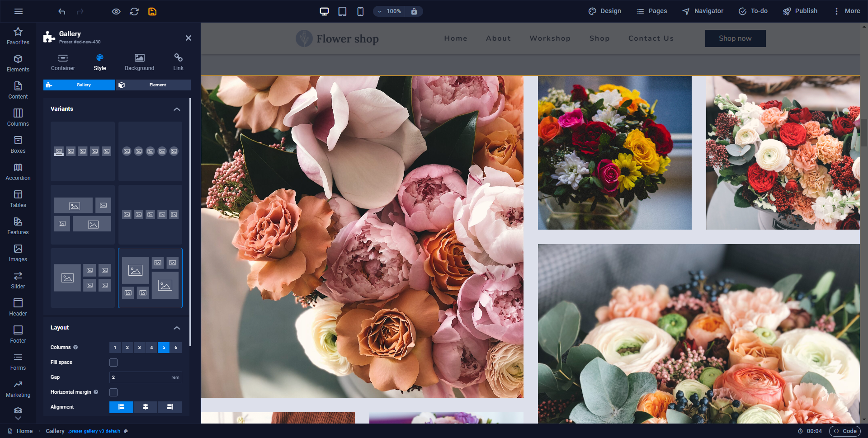This screenshot has width=868, height=438.
Task: Open Favorites in the sidebar
Action: pos(18,36)
